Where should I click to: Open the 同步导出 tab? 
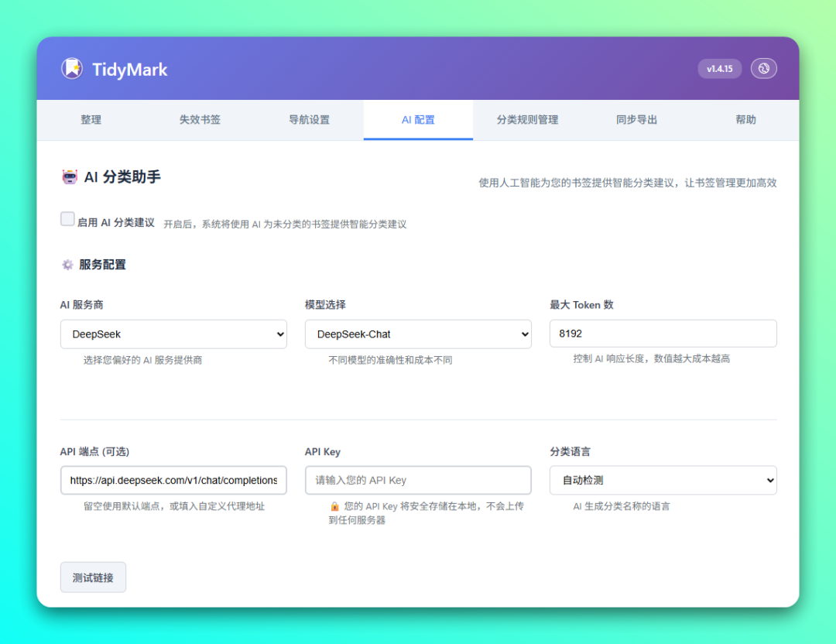click(x=636, y=120)
